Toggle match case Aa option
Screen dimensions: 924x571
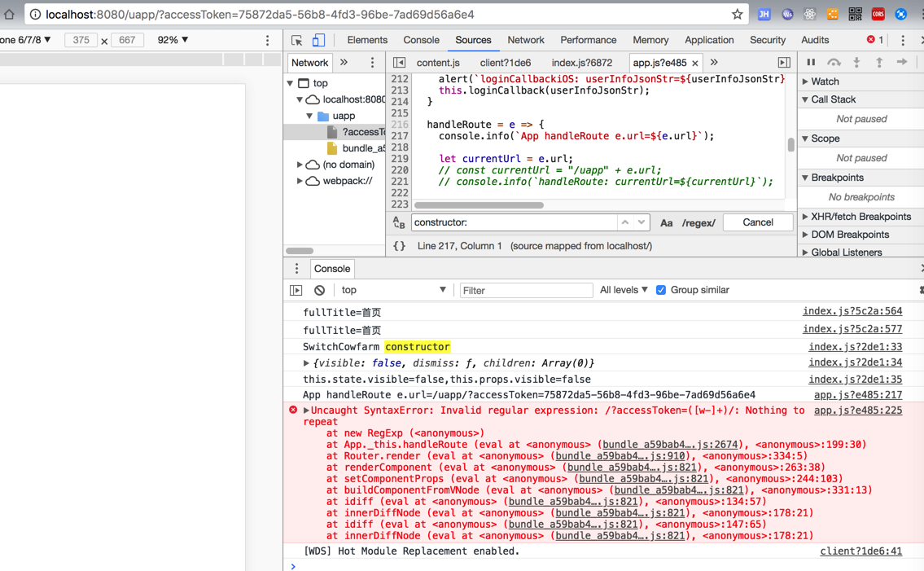coord(666,222)
